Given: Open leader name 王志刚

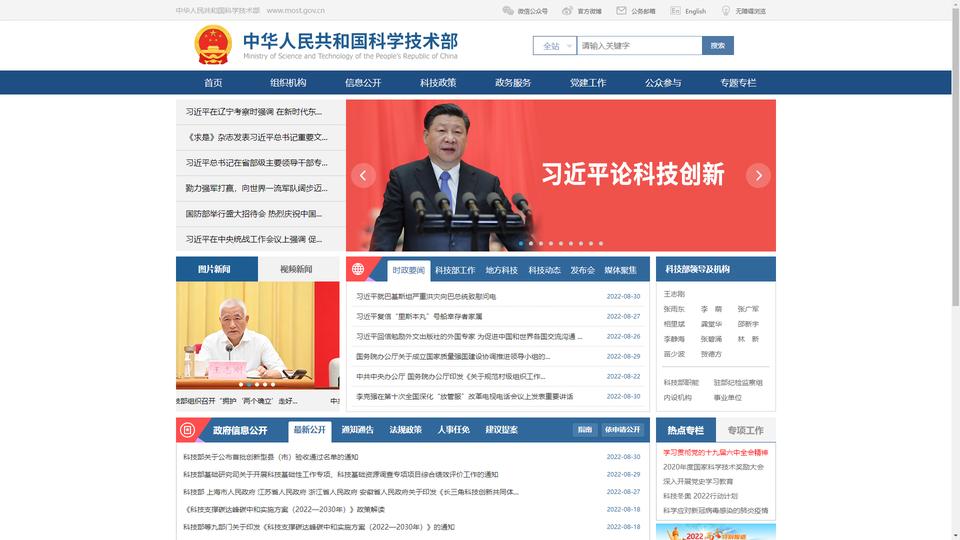Looking at the screenshot, I should tap(674, 294).
